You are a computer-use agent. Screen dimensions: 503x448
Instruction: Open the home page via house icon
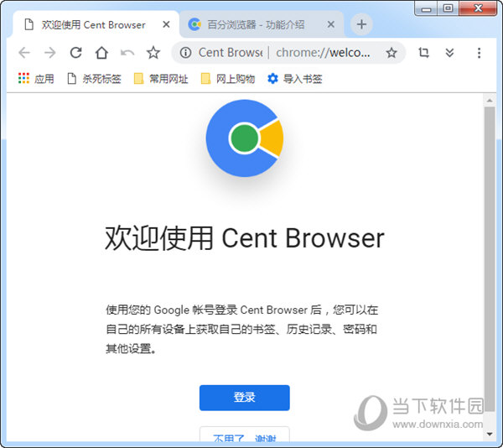click(x=101, y=53)
